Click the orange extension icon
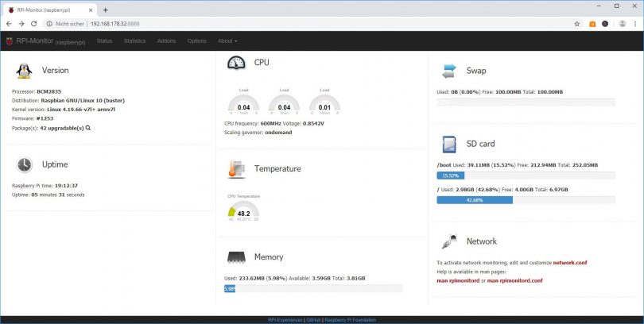 (592, 24)
